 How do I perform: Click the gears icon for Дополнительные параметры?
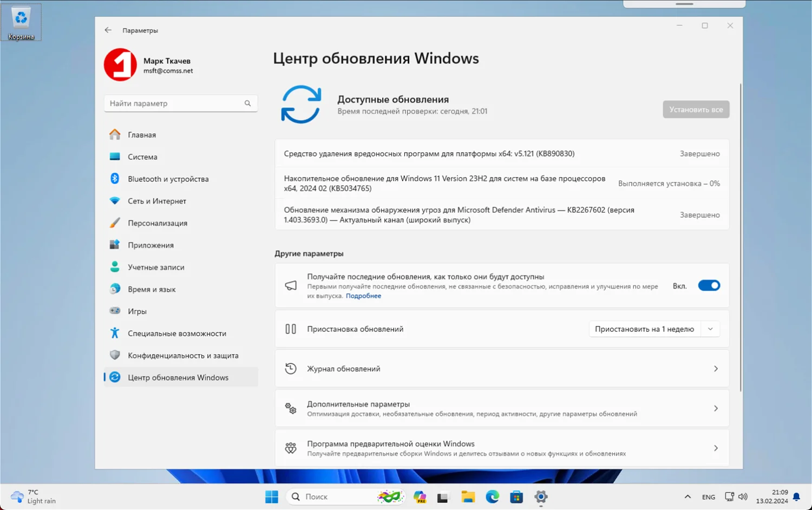(291, 408)
